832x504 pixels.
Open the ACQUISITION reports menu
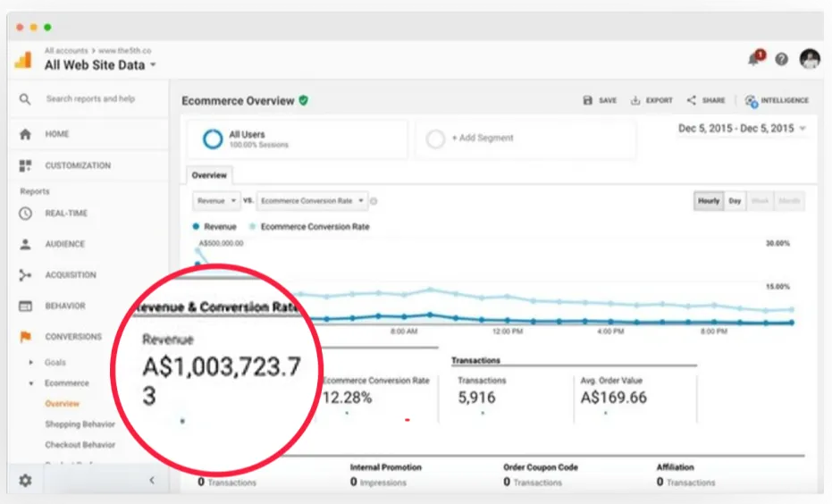click(71, 275)
